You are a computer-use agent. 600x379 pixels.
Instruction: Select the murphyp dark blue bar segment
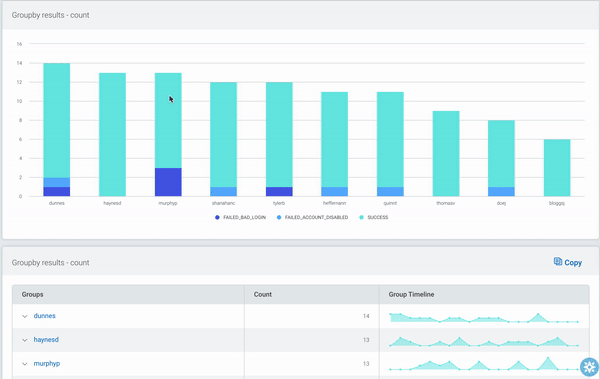point(168,182)
